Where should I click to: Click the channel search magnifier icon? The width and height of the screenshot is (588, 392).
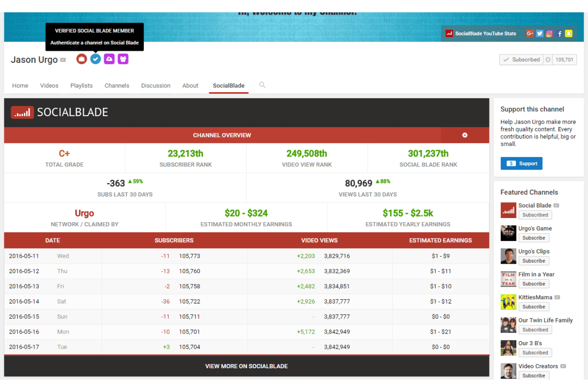click(262, 85)
